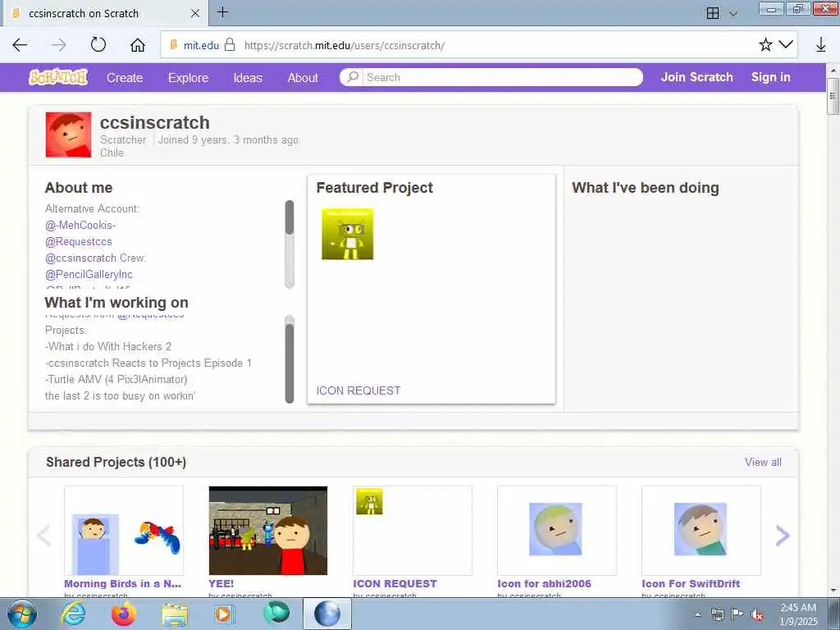This screenshot has width=840, height=630.
Task: Go back with the browser back arrow
Action: coord(20,45)
